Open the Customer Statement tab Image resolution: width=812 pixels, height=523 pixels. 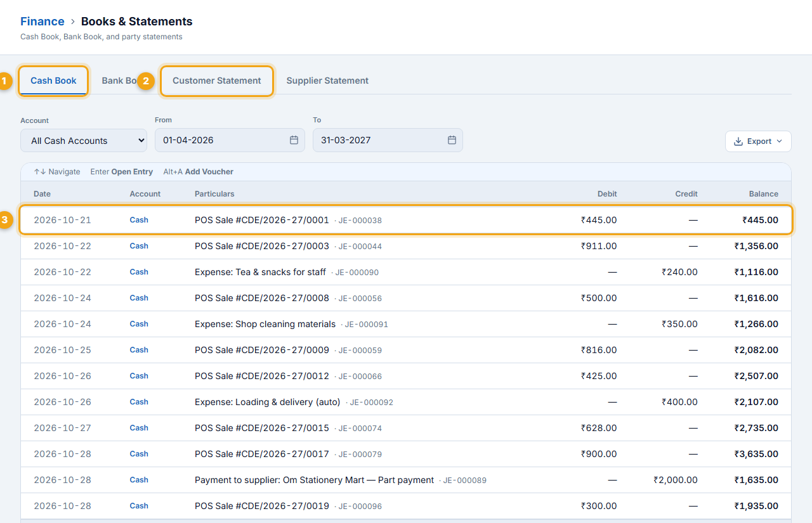pos(217,81)
